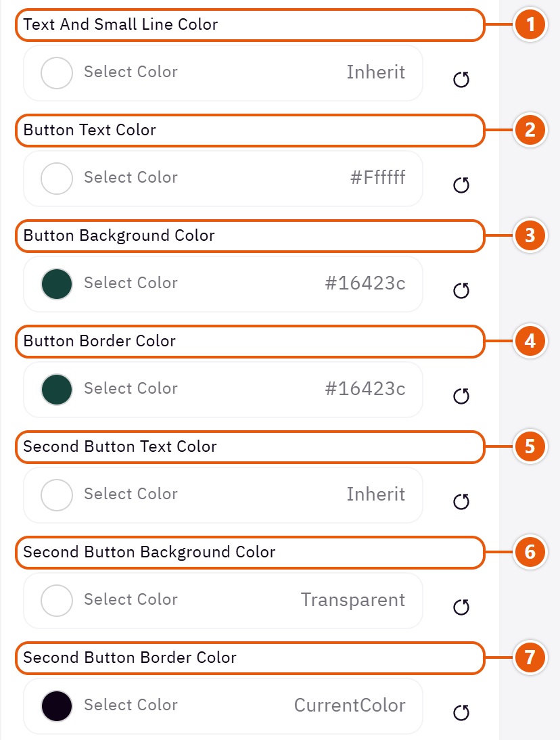The width and height of the screenshot is (560, 740).
Task: Reset the Button Background Color value
Action: point(461,290)
